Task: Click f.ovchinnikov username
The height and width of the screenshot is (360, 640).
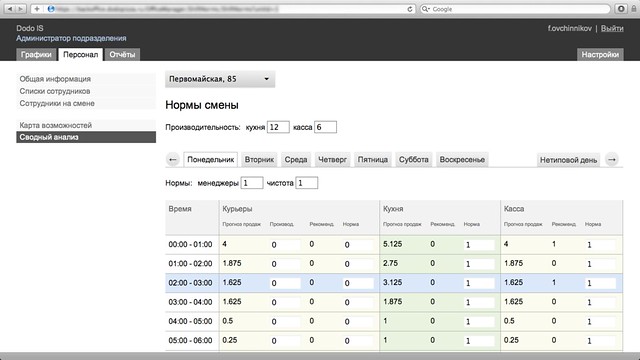Action: (x=569, y=28)
